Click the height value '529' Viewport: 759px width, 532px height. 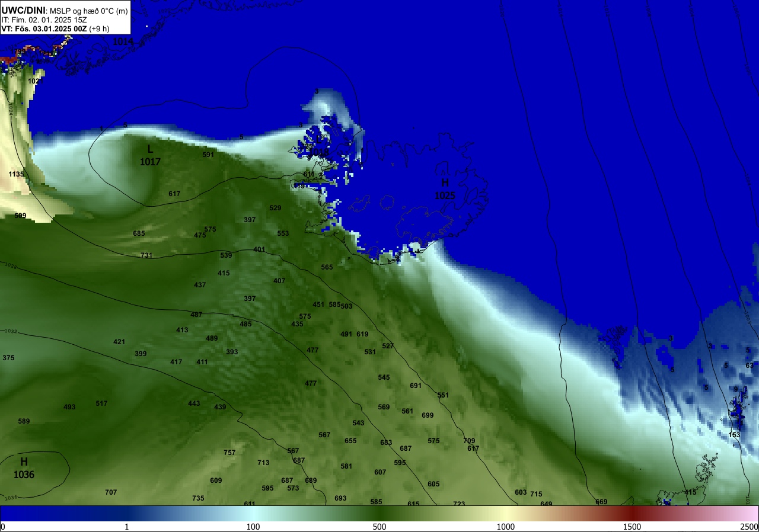pyautogui.click(x=275, y=208)
